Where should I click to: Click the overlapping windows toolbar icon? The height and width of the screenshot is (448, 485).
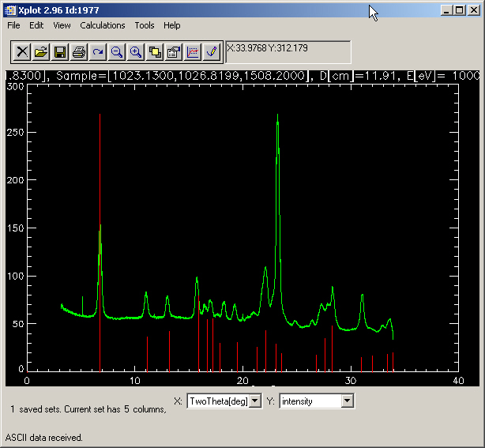(x=155, y=52)
